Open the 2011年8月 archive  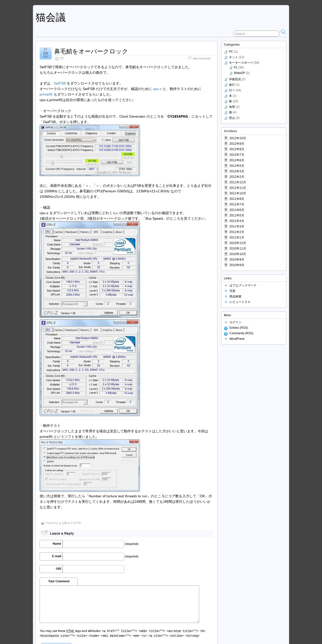pyautogui.click(x=237, y=199)
